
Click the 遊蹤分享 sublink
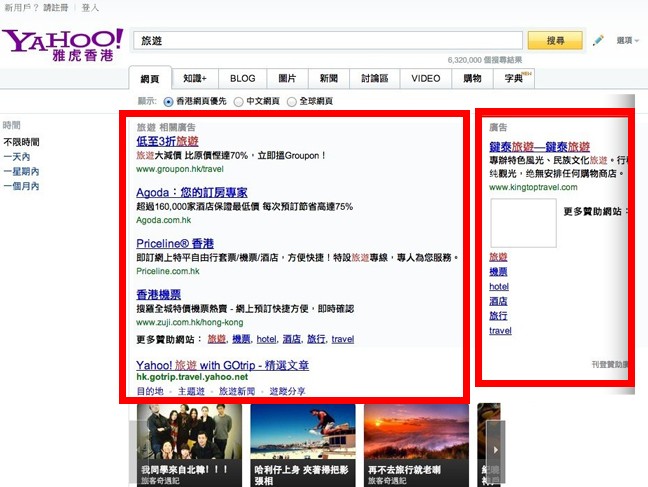[287, 391]
